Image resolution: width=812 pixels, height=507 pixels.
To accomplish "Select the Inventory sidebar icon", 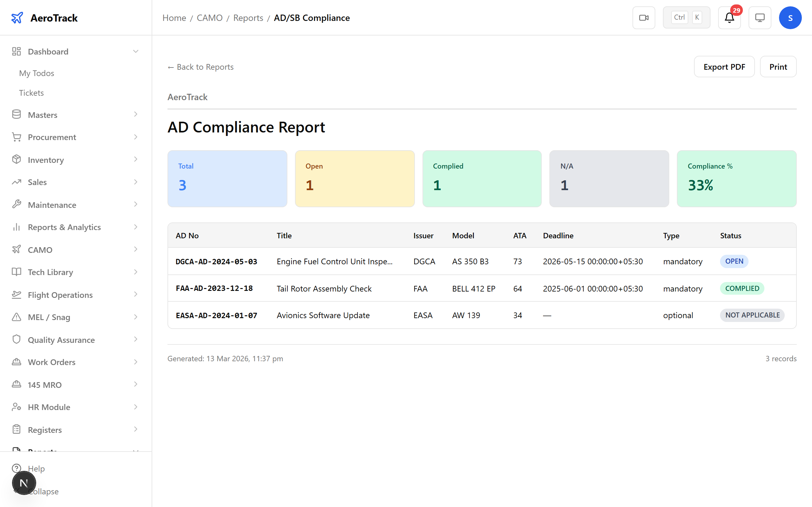I will (x=16, y=160).
